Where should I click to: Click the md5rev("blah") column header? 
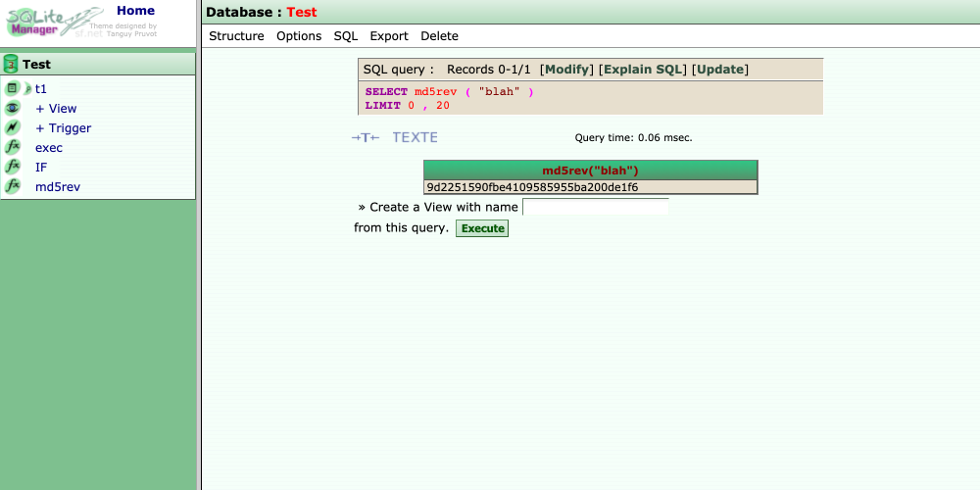pyautogui.click(x=590, y=171)
